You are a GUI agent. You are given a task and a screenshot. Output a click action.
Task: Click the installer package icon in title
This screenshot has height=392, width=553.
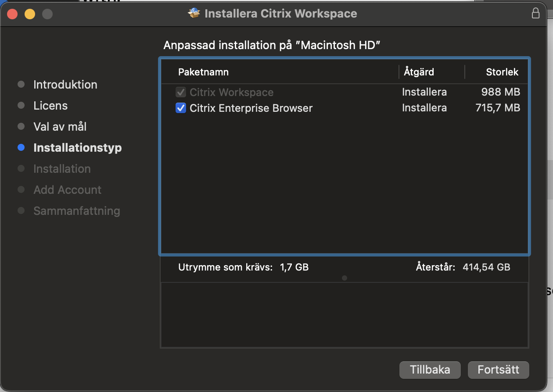[x=194, y=14]
